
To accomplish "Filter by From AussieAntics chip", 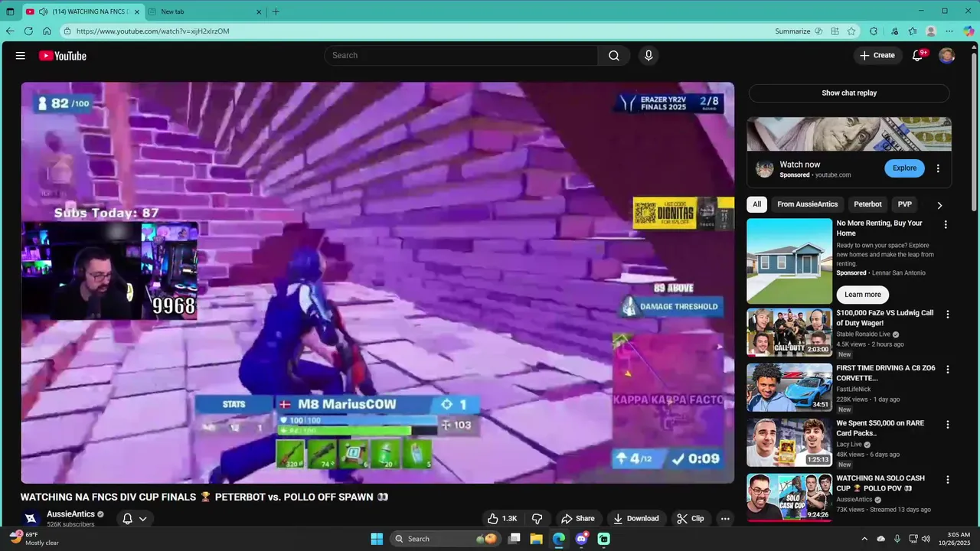I will pos(808,204).
